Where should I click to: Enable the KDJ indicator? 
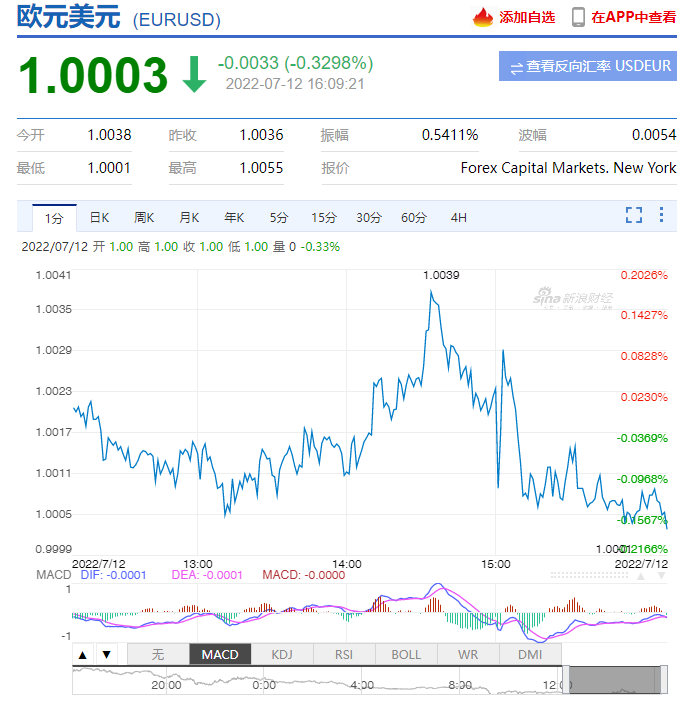(x=282, y=655)
